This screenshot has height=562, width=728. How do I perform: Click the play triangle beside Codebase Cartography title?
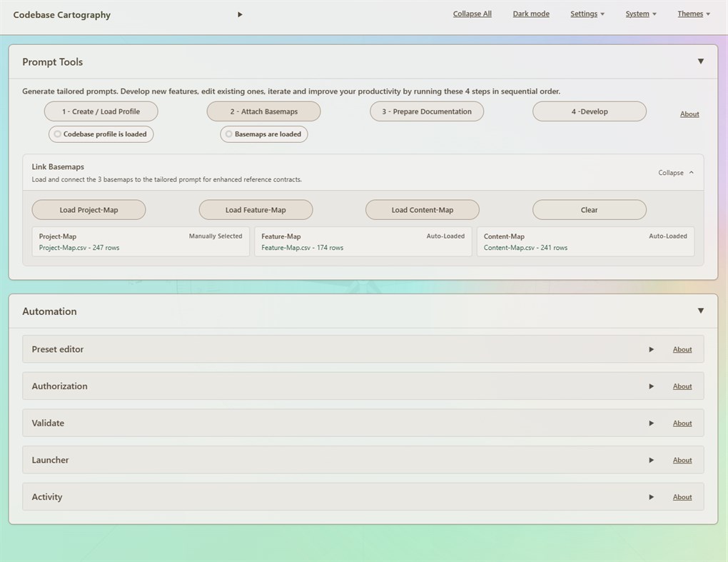(x=240, y=14)
